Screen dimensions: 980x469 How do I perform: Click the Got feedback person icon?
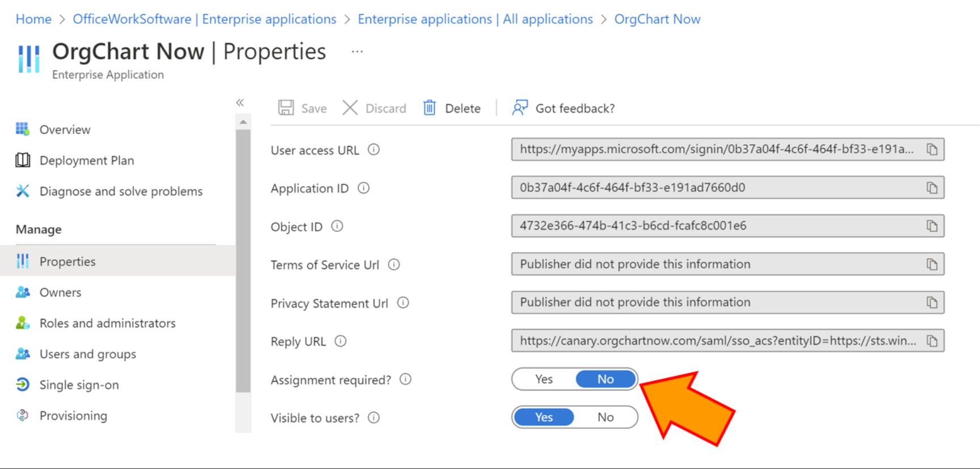click(520, 108)
